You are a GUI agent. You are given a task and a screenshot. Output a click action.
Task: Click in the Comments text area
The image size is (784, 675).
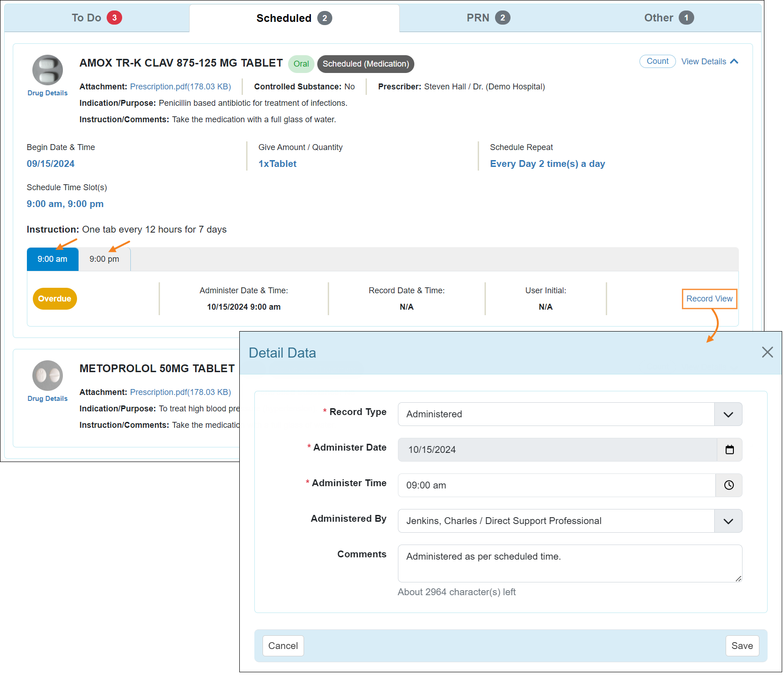[x=569, y=563]
